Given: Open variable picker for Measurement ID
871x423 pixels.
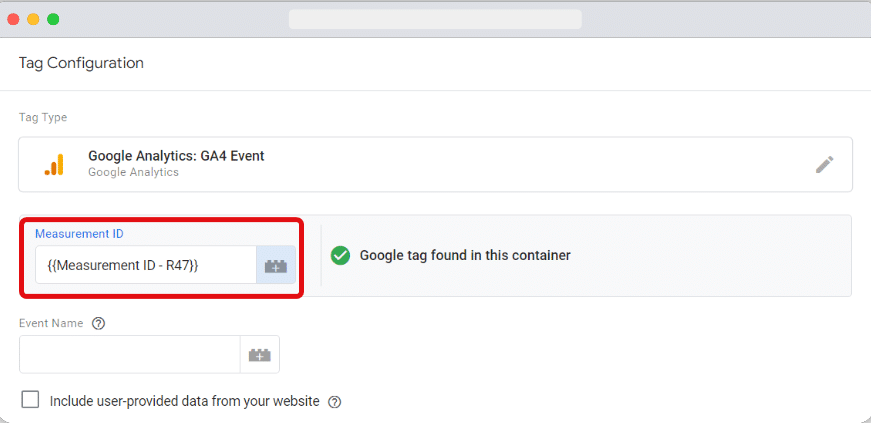Looking at the screenshot, I should click(x=276, y=265).
